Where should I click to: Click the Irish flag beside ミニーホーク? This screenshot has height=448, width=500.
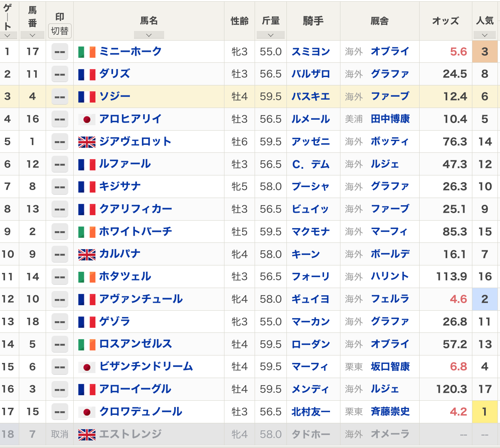click(x=87, y=52)
